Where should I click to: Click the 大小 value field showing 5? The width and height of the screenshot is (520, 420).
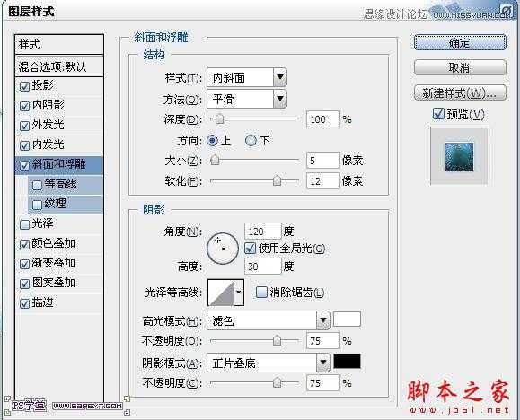(x=323, y=161)
